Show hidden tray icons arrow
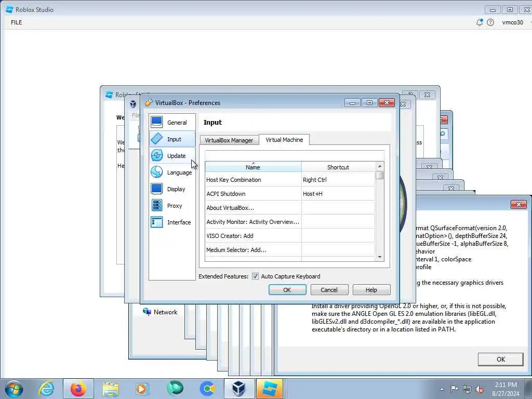The image size is (532, 399). tap(442, 389)
